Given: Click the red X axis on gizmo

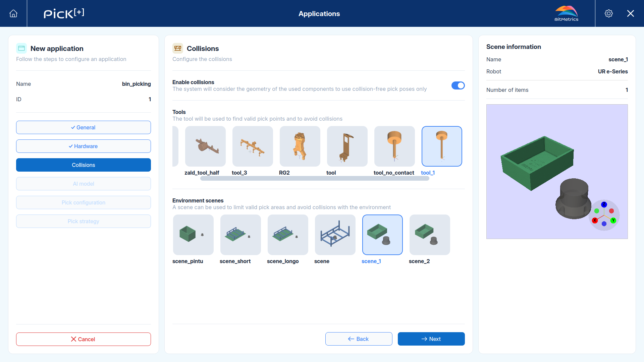Looking at the screenshot, I should click(x=595, y=220).
